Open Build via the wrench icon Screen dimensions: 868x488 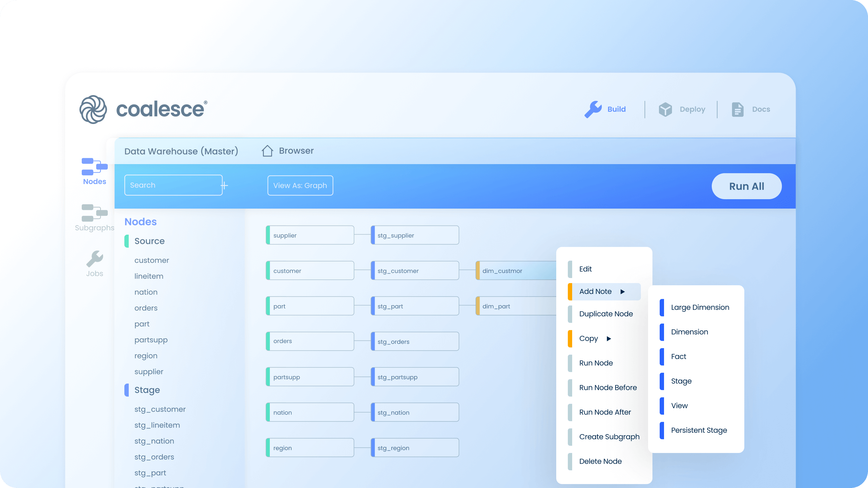[x=593, y=109]
